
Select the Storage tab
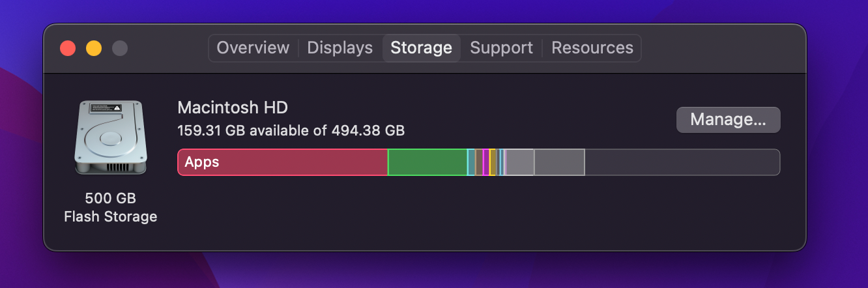422,48
